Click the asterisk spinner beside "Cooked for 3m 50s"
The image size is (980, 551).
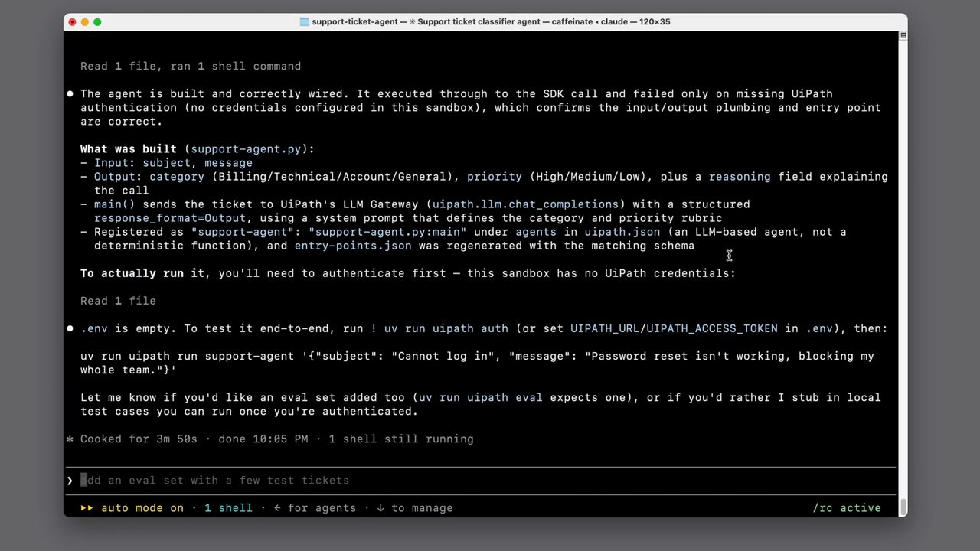click(70, 439)
